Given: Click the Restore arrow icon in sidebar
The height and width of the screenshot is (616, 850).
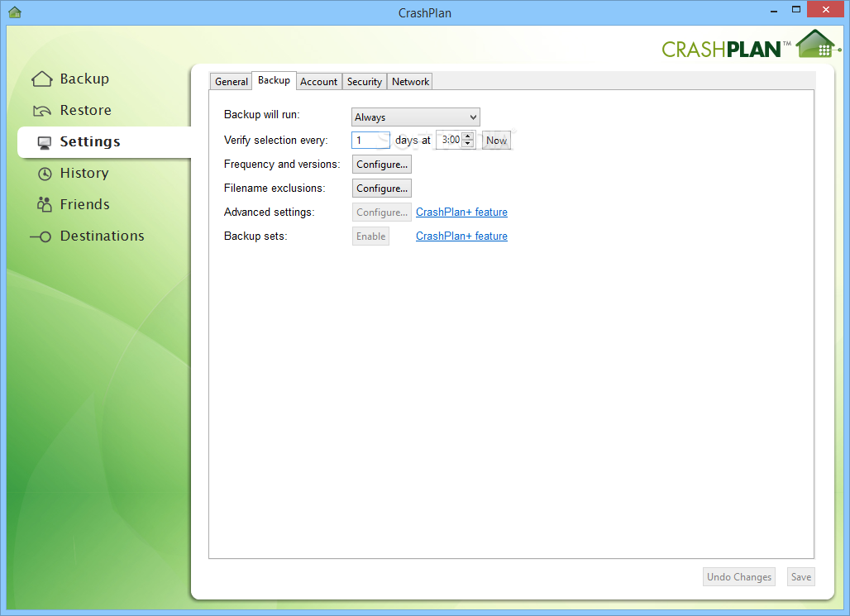Looking at the screenshot, I should pyautogui.click(x=41, y=111).
